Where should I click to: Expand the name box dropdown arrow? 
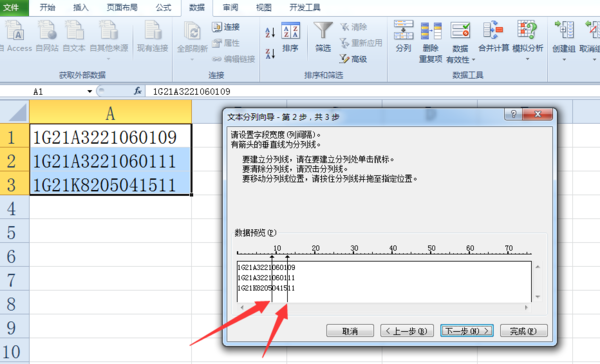pos(90,91)
